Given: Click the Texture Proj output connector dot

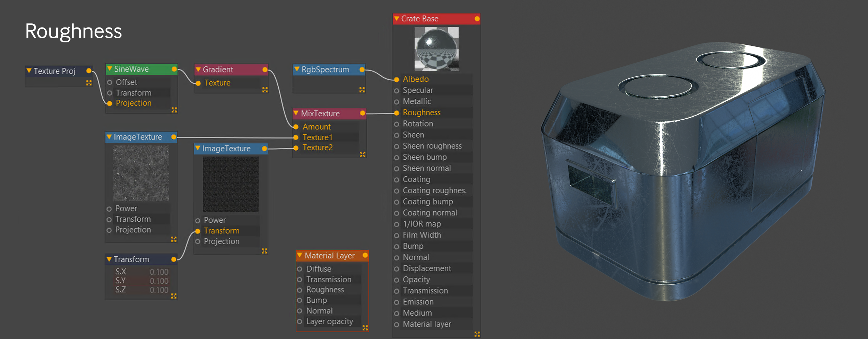Looking at the screenshot, I should 89,71.
